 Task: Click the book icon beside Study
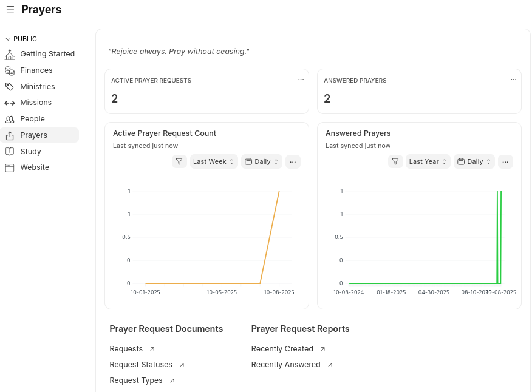10,152
